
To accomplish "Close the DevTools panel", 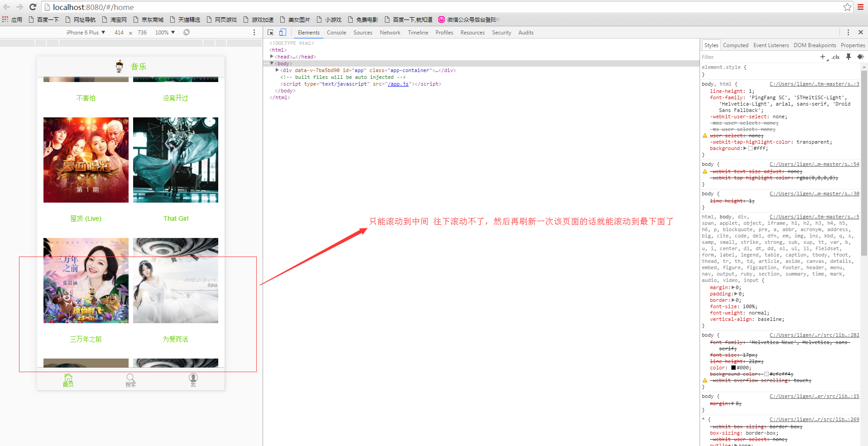I will pos(861,33).
